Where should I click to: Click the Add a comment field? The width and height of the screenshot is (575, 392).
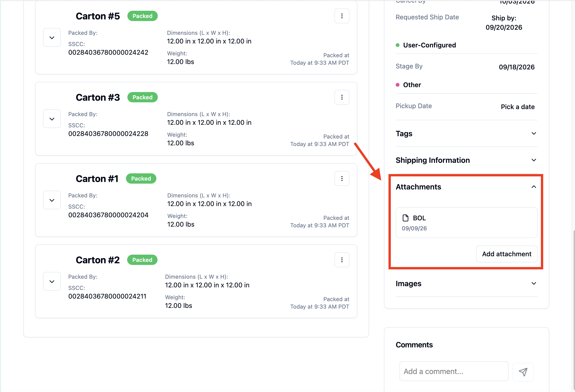coord(454,371)
